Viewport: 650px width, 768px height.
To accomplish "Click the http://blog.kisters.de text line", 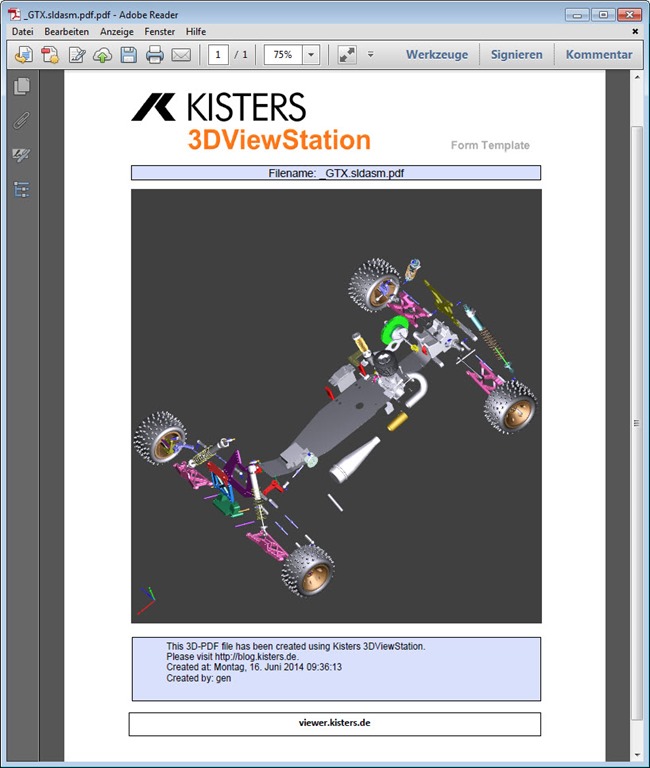I will [x=232, y=656].
